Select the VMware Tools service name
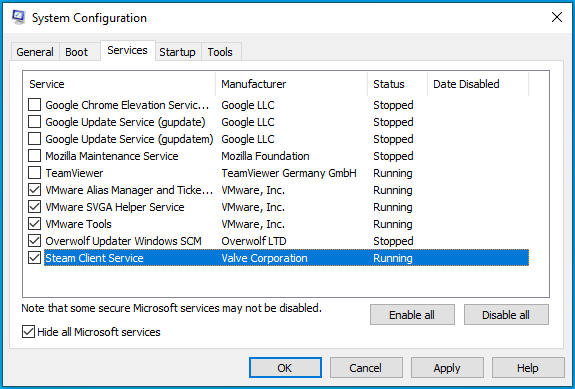 pos(78,224)
